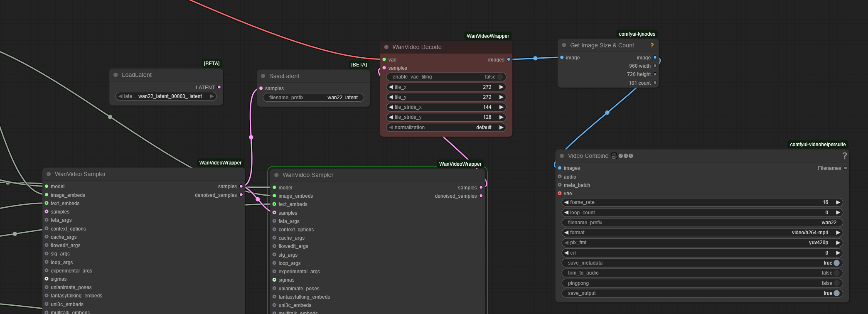Click the vae input port on Video Combine
Screen dimensions: 868x314
click(560, 194)
